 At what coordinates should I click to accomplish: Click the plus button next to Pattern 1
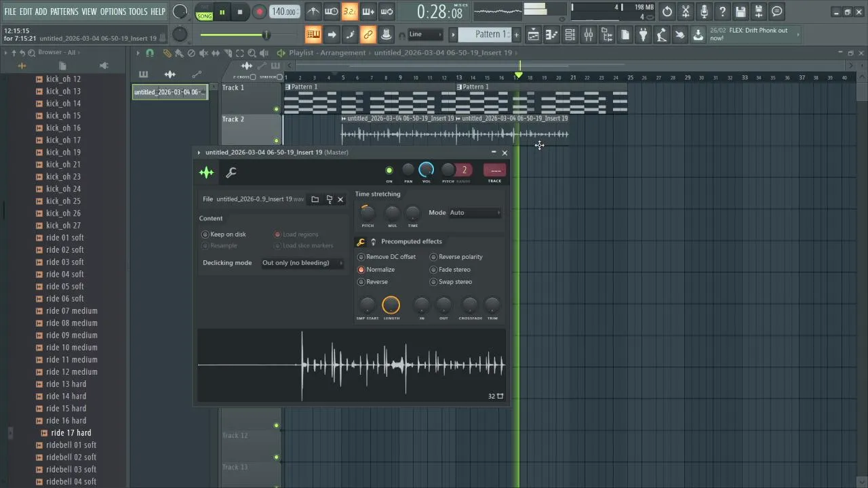click(x=516, y=35)
